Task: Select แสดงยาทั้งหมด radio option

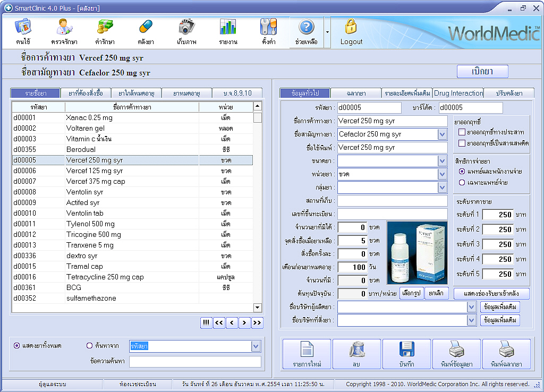Action: pos(16,345)
